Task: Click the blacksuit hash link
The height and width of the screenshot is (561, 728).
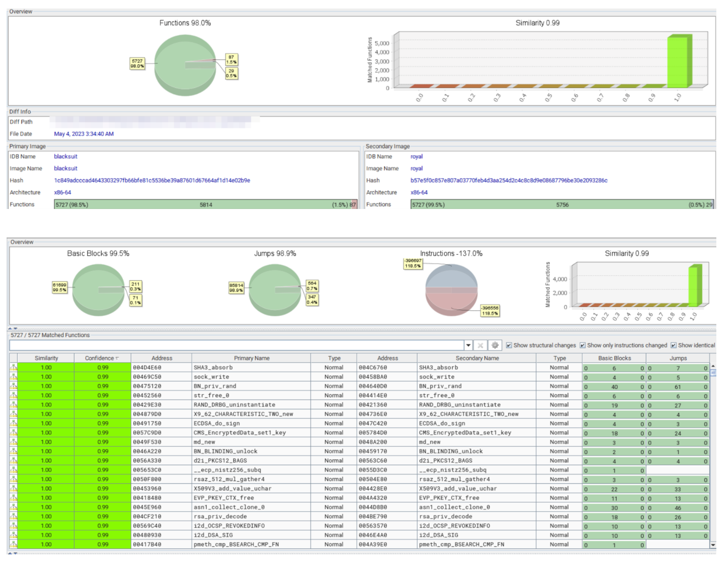Action: coord(152,180)
